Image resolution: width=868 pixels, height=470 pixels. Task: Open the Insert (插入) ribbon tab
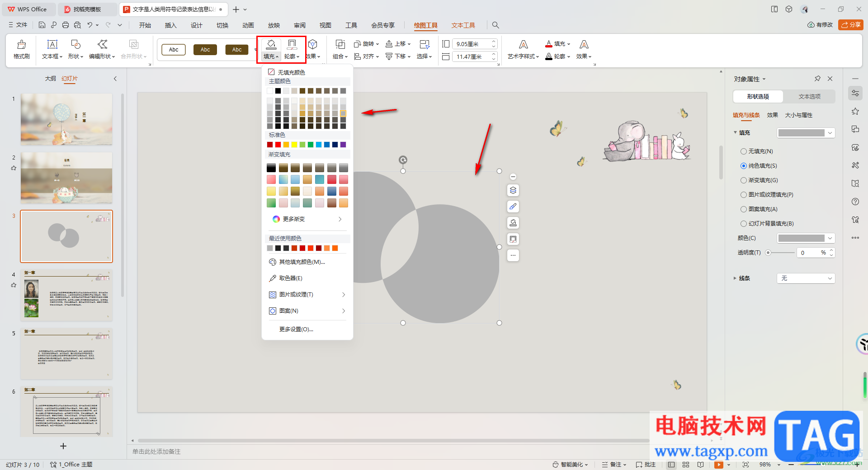pyautogui.click(x=171, y=25)
